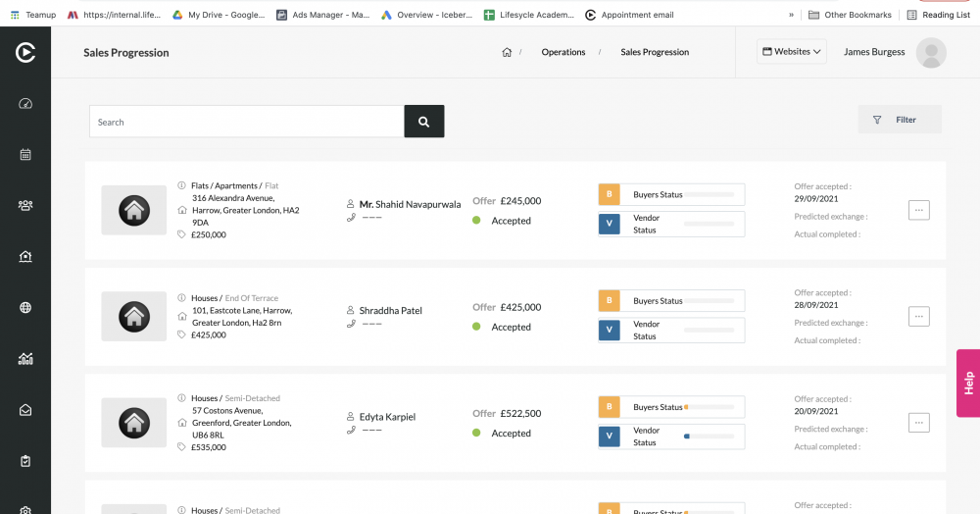Click the clipboard tasks icon in sidebar
Image resolution: width=980 pixels, height=514 pixels.
pyautogui.click(x=25, y=460)
